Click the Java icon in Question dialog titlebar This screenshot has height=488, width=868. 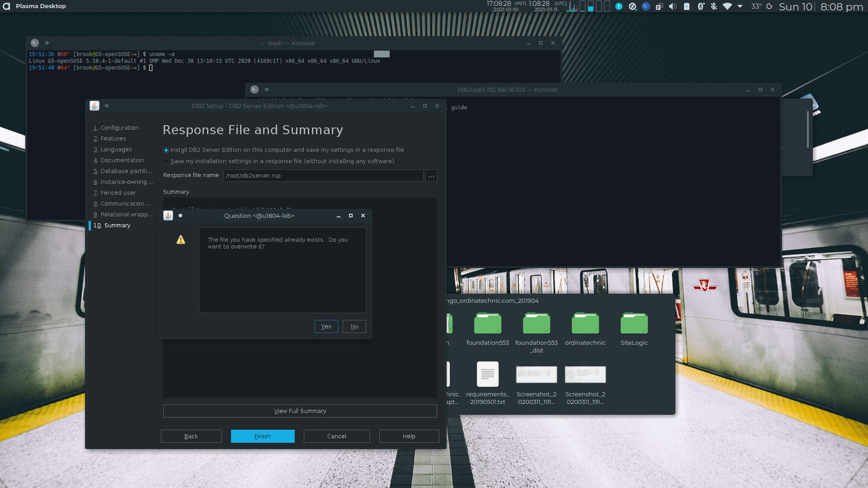(x=168, y=216)
